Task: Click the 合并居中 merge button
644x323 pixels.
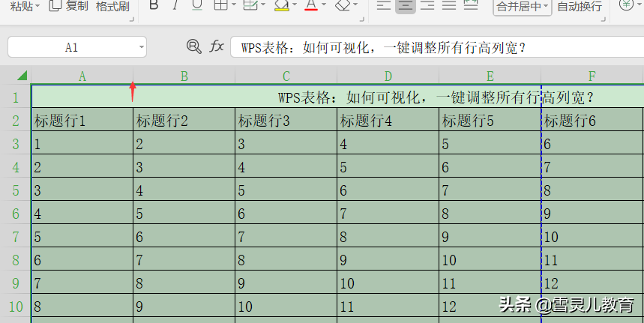Action: tap(522, 7)
